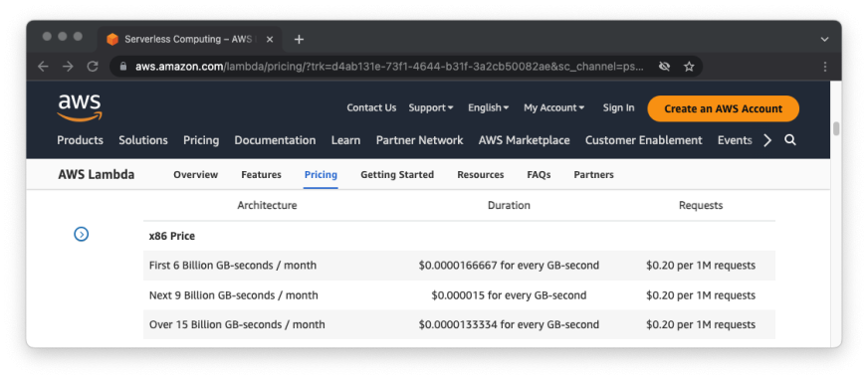Show more nav items with right chevron

tap(767, 140)
